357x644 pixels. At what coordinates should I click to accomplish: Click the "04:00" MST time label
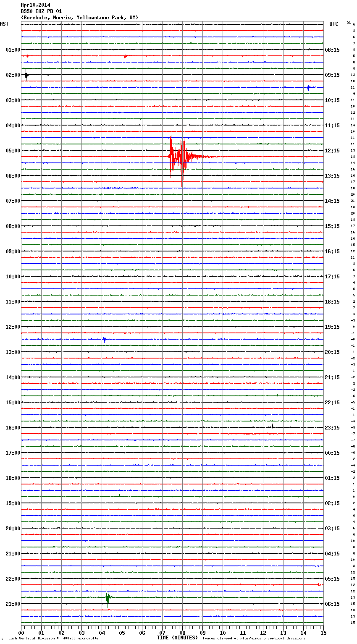tap(13, 126)
